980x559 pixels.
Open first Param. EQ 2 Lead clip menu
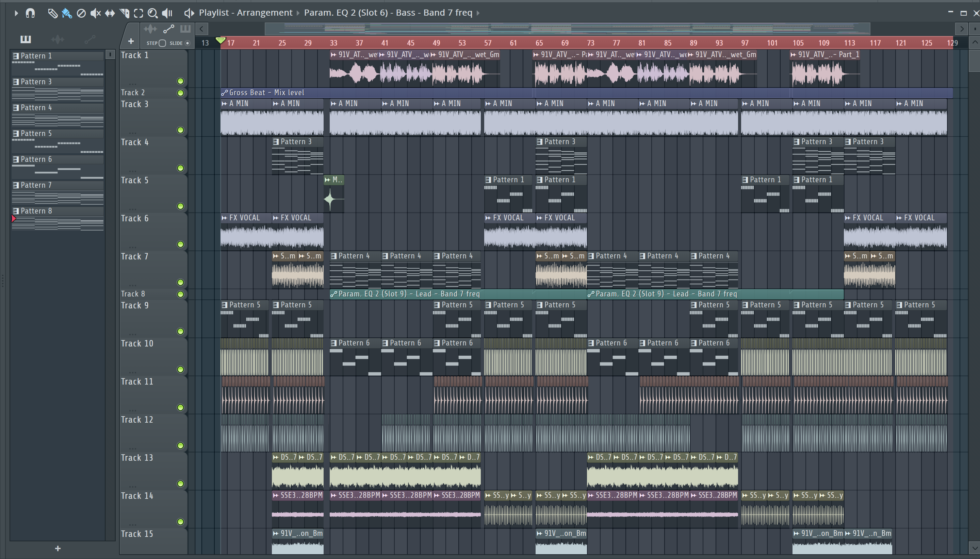(334, 294)
